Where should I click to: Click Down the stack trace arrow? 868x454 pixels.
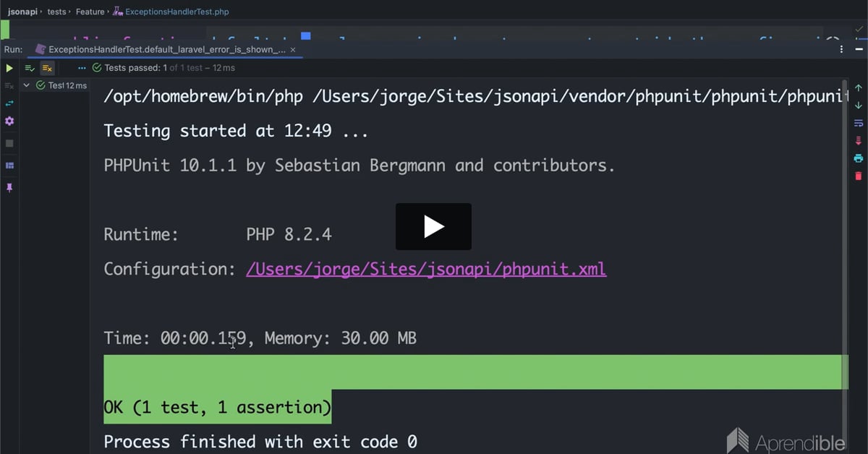859,106
